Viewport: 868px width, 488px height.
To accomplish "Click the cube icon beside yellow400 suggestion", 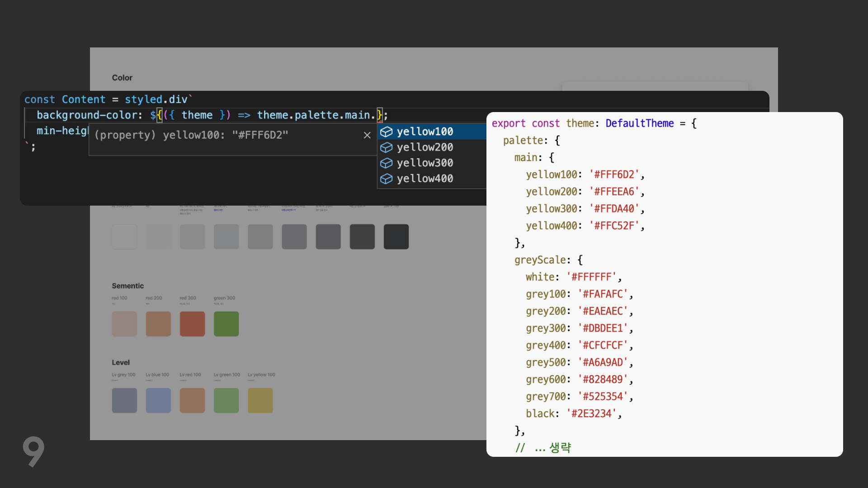I will (x=386, y=178).
